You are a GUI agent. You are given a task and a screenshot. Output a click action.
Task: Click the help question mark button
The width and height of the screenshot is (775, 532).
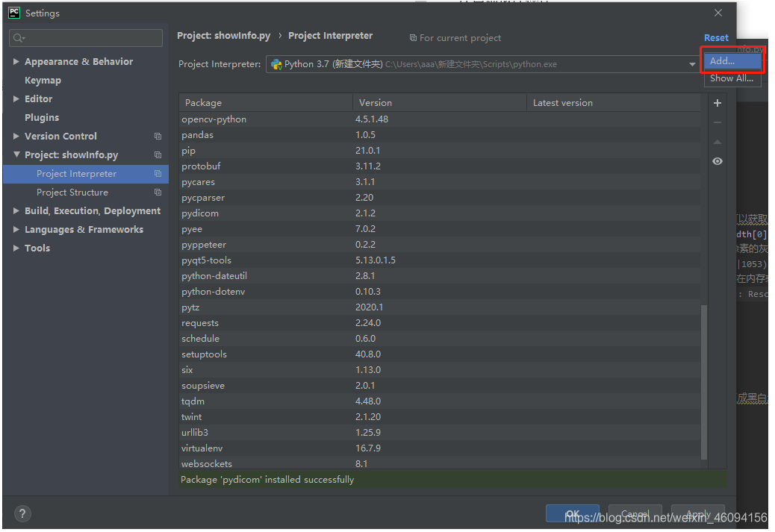coord(22,514)
